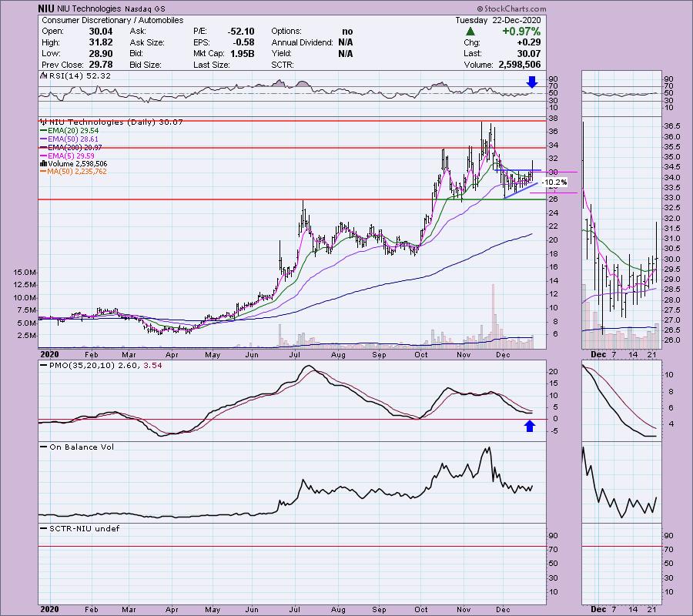Click the 26.0 label on zoomed price axis
693x616 pixels.
(x=671, y=340)
